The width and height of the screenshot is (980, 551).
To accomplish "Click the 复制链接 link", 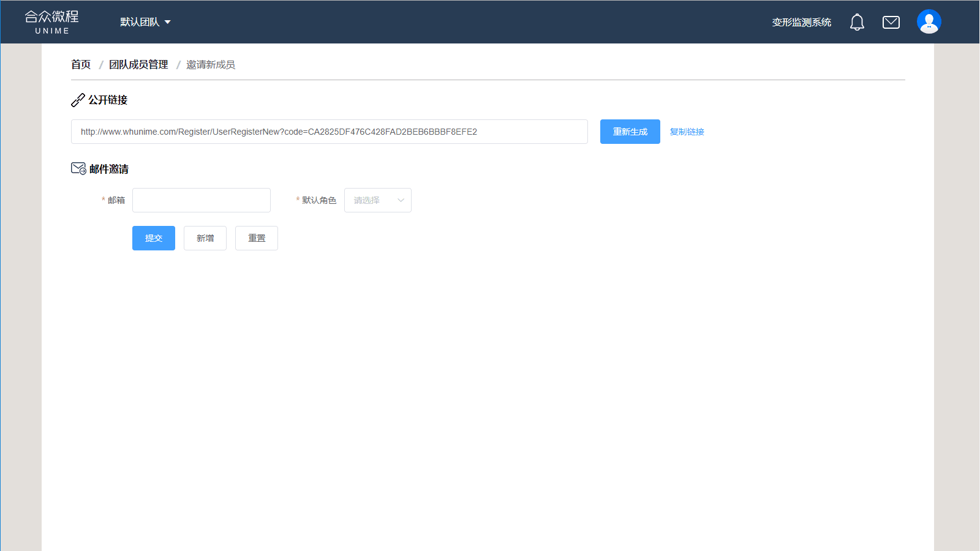I will tap(687, 132).
